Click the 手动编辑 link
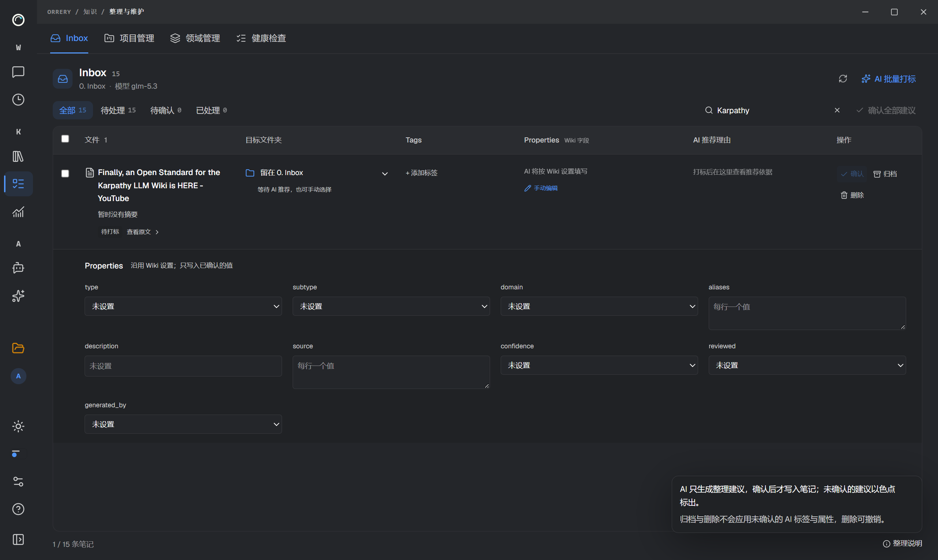This screenshot has height=560, width=938. pyautogui.click(x=541, y=188)
